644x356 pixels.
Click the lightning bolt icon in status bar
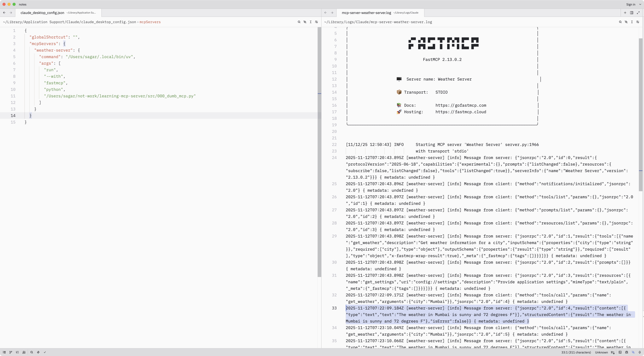pos(38,352)
